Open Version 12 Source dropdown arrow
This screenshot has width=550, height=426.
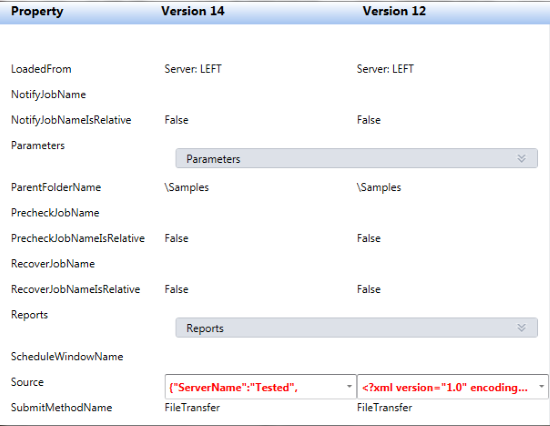click(541, 387)
